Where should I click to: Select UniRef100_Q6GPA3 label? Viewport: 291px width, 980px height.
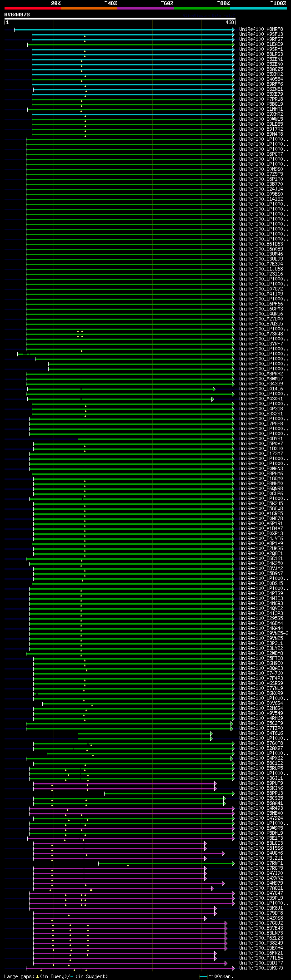(x=261, y=309)
